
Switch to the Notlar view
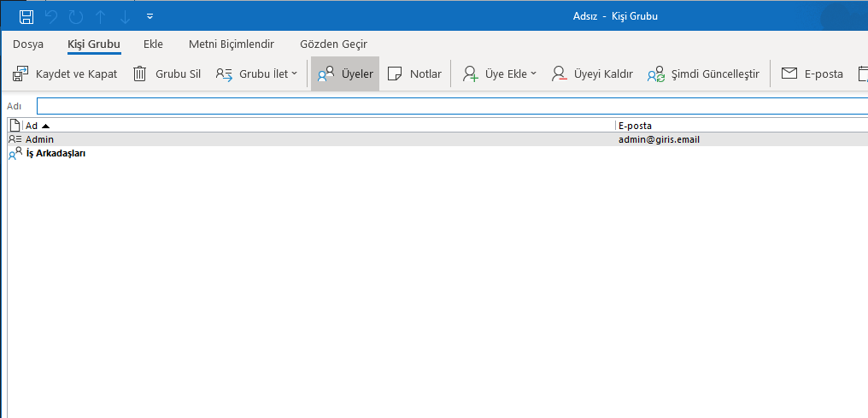pos(415,74)
